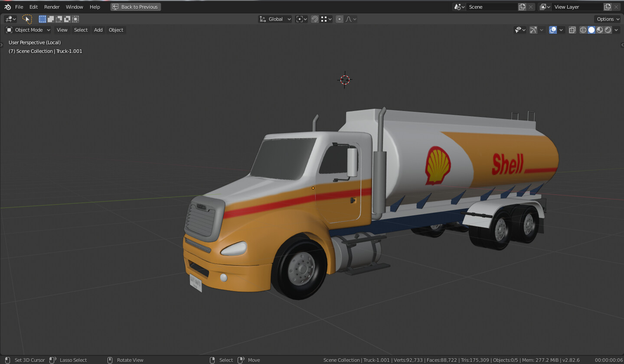The width and height of the screenshot is (624, 364).
Task: Open the snapping options dropdown
Action: tap(326, 19)
